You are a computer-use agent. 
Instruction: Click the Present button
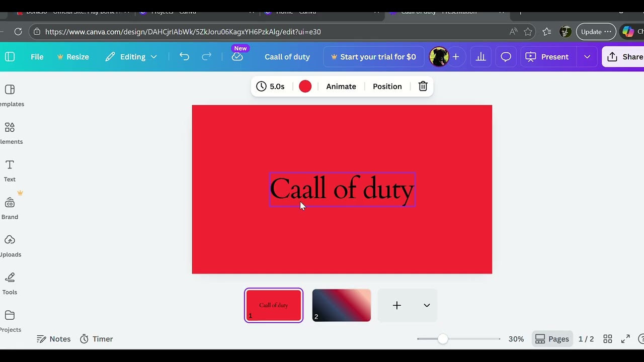pos(547,57)
